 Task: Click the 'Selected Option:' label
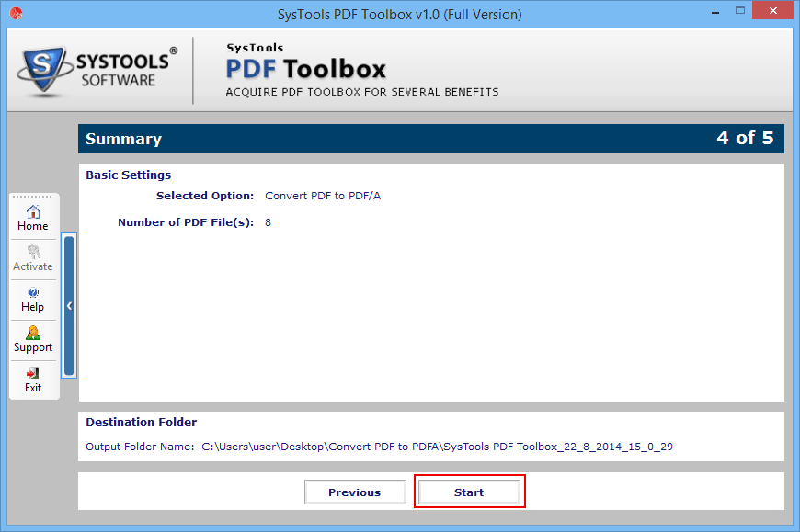[x=205, y=196]
